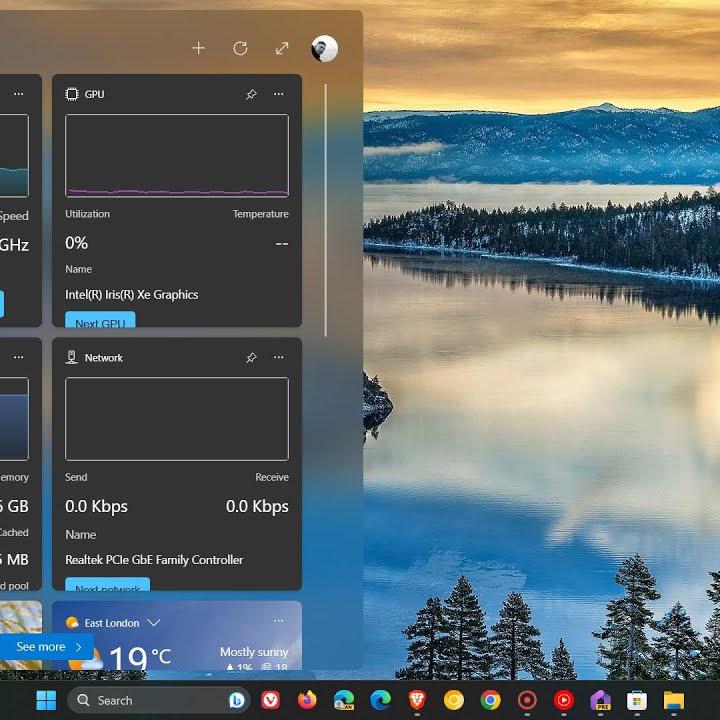Click the widgets board vertical scrollbar
The height and width of the screenshot is (720, 720).
coord(326,210)
